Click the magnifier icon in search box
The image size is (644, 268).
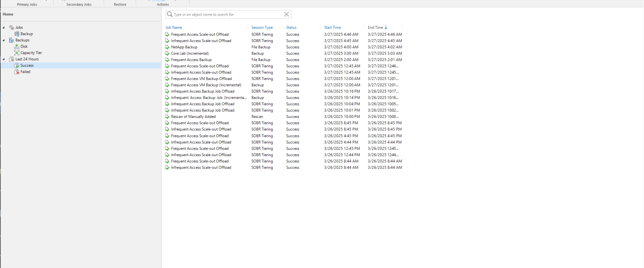[x=170, y=14]
